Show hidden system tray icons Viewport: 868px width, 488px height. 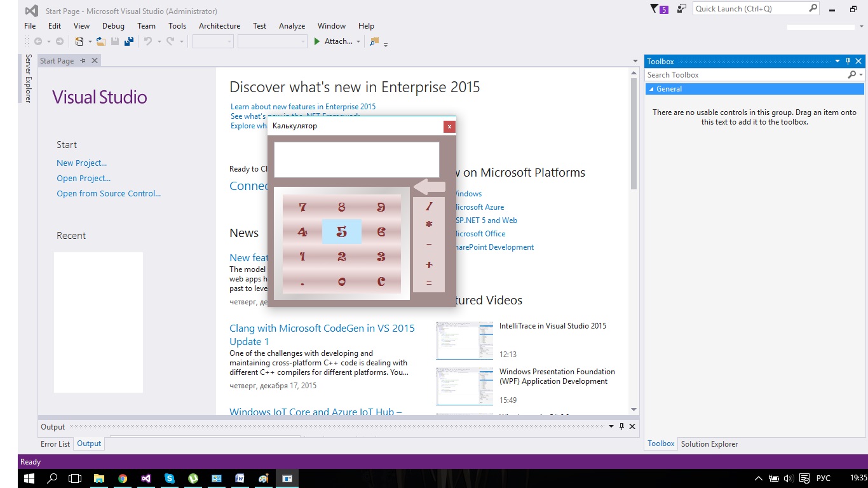tap(758, 478)
